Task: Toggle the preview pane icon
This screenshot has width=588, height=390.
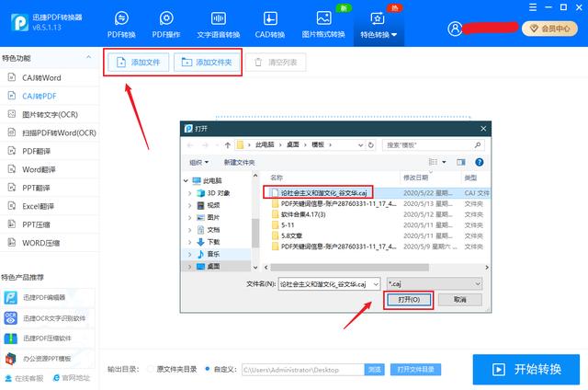Action: point(461,162)
